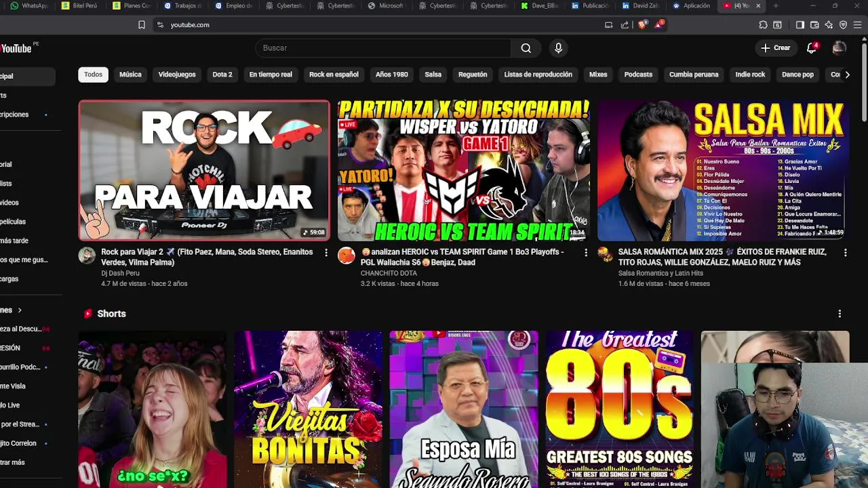The height and width of the screenshot is (488, 868).
Task: Open Salsa Romantica y Latin Hits channel name
Action: pyautogui.click(x=660, y=273)
